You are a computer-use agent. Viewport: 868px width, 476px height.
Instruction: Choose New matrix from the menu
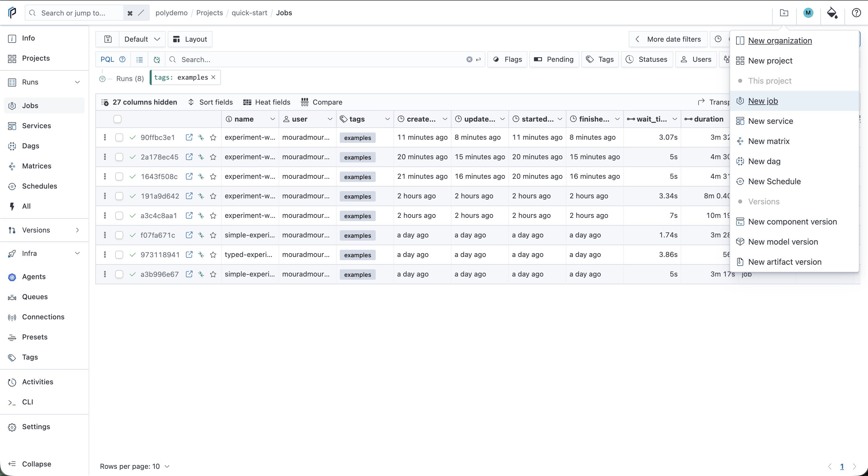794,141
